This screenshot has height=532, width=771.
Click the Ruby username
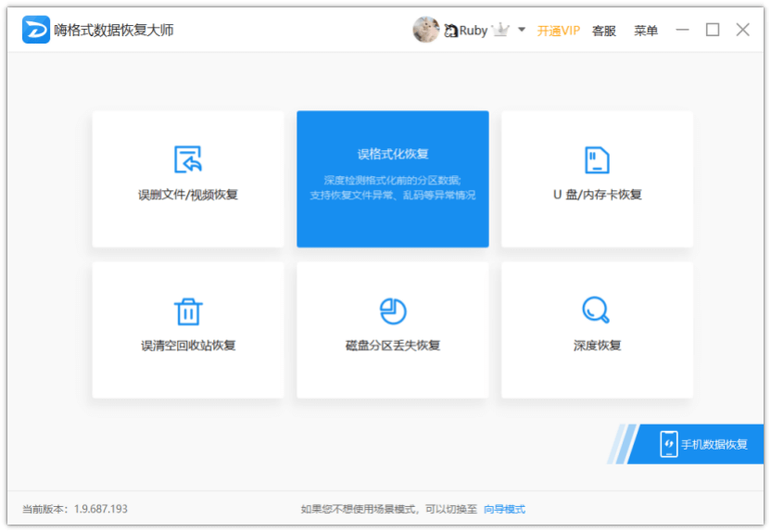coord(473,31)
